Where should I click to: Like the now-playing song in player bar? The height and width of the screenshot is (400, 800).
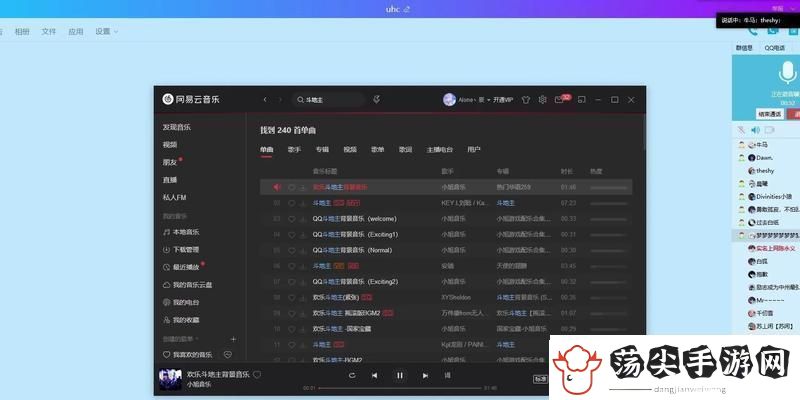click(x=257, y=374)
